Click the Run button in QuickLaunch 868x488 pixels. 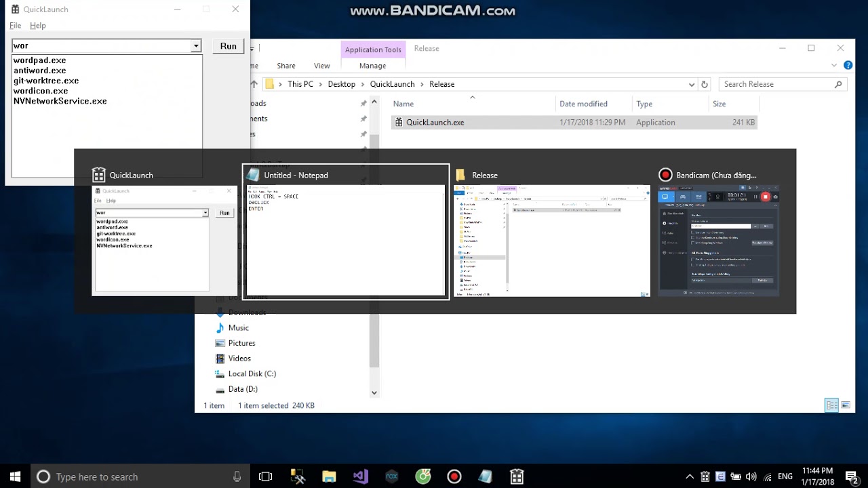pyautogui.click(x=229, y=46)
